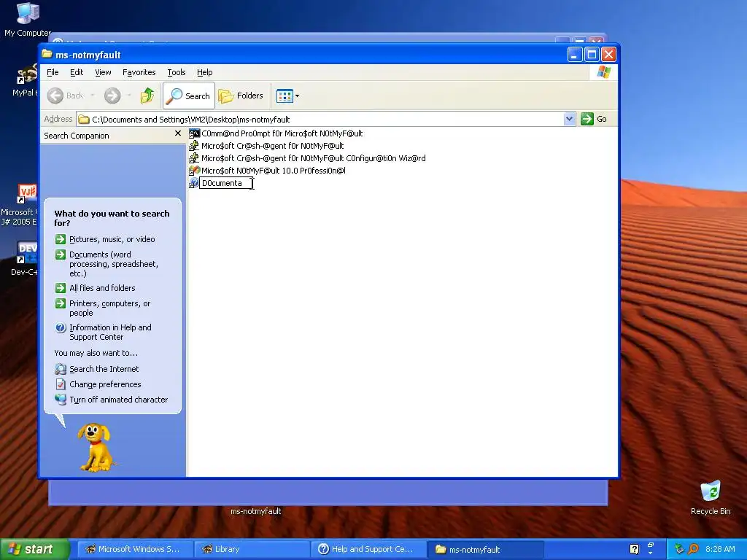Open the Tools menu

tap(177, 72)
